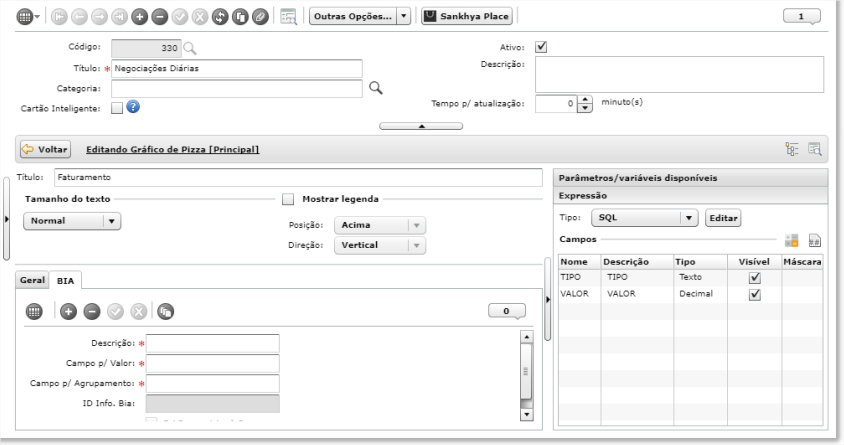The width and height of the screenshot is (844, 445).
Task: Open Sankhya Place
Action: (x=467, y=16)
